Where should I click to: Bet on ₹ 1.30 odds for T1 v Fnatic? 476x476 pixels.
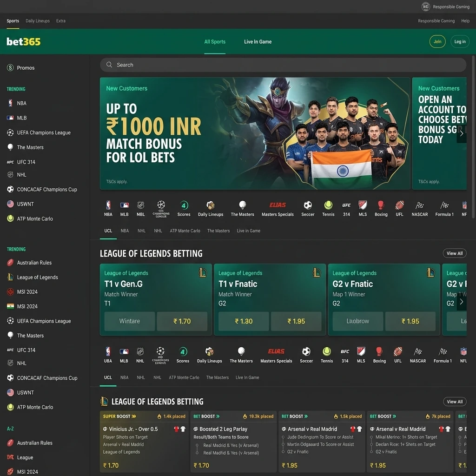pyautogui.click(x=244, y=321)
